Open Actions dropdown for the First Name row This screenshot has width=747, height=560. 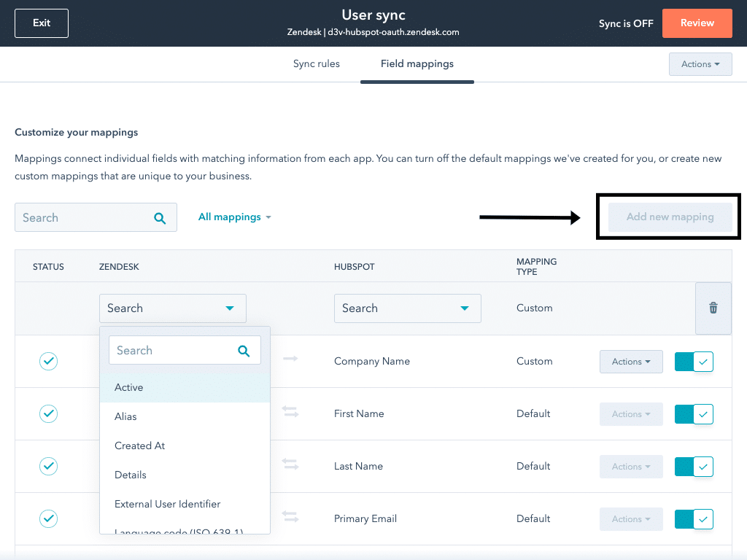click(631, 414)
